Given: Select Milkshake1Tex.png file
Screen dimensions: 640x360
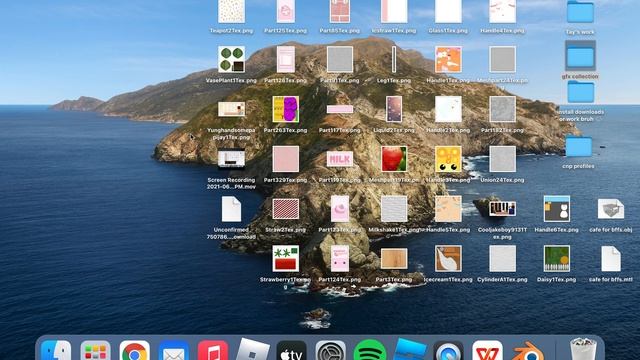Looking at the screenshot, I should tap(394, 209).
